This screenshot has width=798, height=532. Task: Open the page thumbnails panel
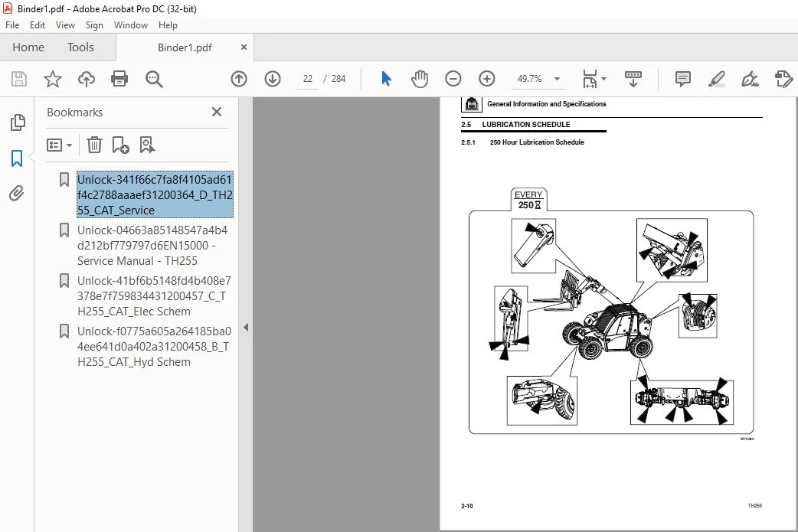point(18,122)
